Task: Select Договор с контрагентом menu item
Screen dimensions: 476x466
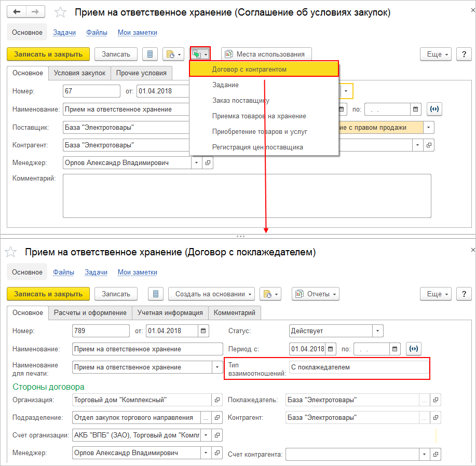Action: pyautogui.click(x=249, y=69)
